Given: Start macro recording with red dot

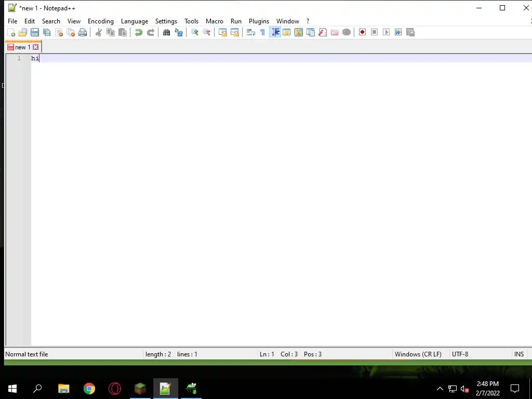Looking at the screenshot, I should (362, 32).
